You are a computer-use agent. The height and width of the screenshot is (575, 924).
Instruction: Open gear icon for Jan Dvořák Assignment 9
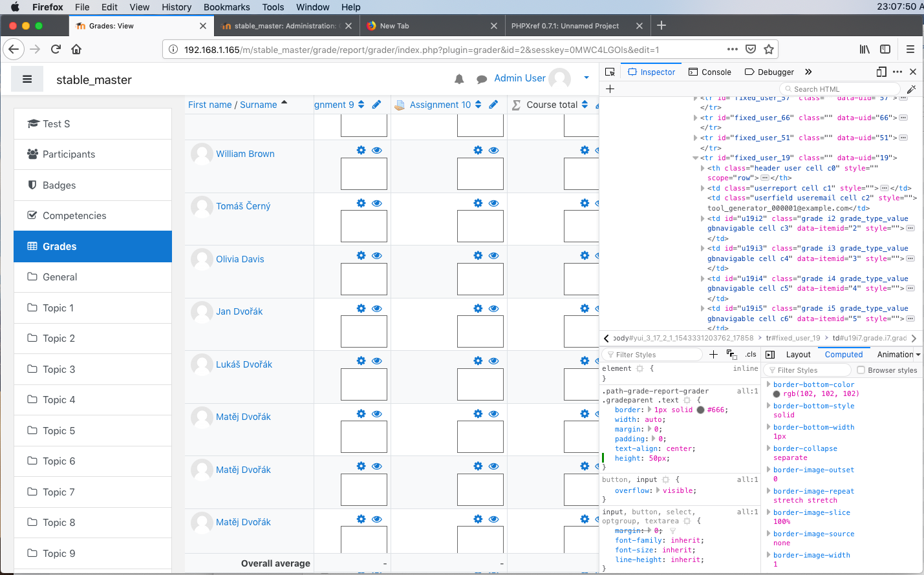pyautogui.click(x=361, y=308)
